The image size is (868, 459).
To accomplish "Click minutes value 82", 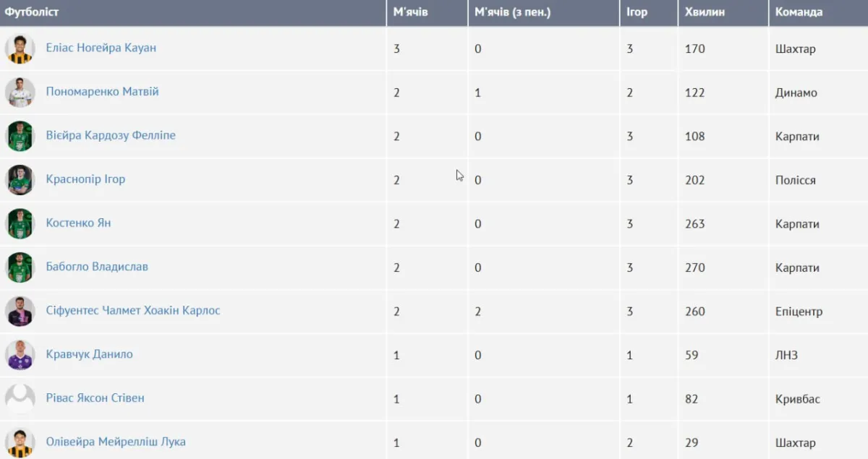I will (x=692, y=400).
